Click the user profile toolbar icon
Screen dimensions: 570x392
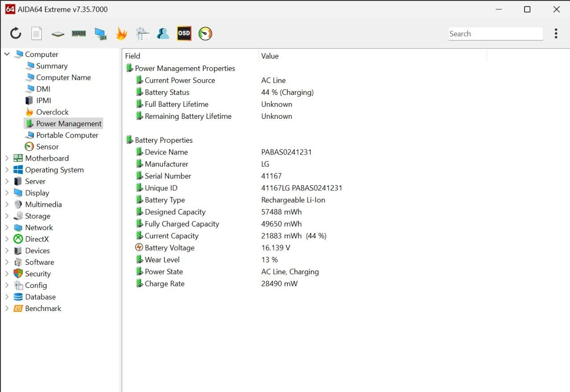tap(163, 34)
